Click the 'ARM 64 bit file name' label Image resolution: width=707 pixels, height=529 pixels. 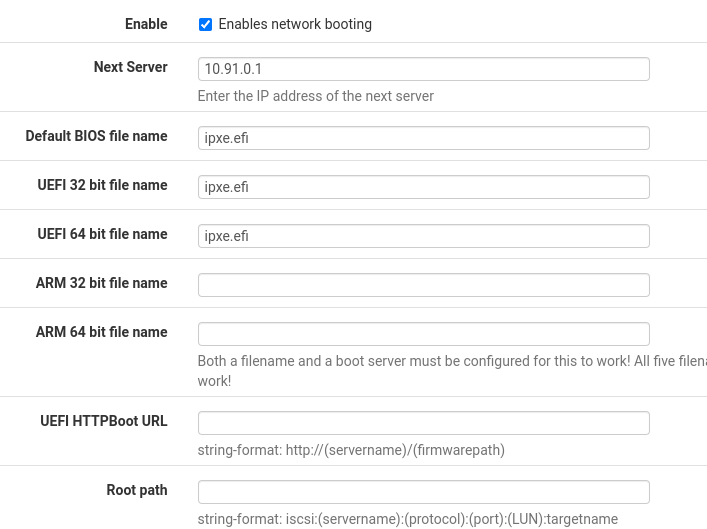tap(101, 332)
